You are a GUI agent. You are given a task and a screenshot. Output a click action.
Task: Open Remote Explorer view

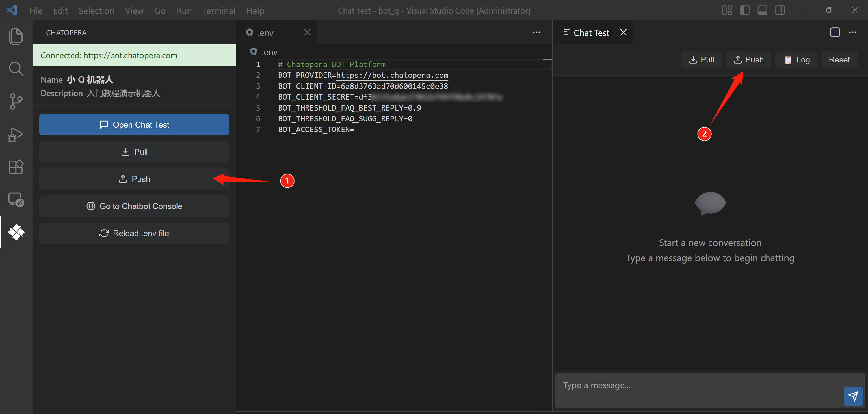(16, 200)
